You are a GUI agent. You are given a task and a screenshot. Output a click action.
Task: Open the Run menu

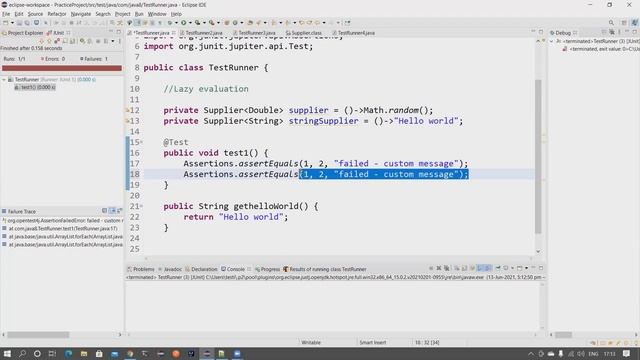pyautogui.click(x=139, y=14)
